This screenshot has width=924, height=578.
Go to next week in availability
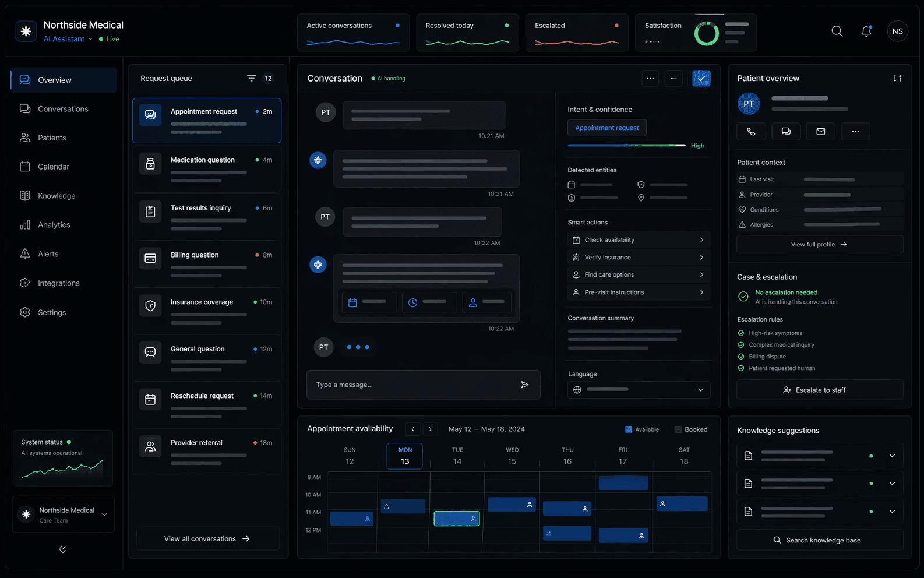pos(431,429)
